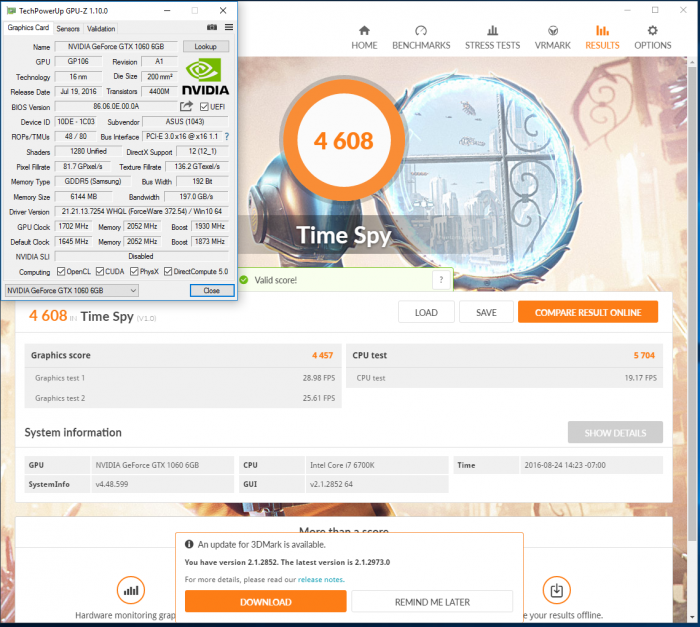Click the Bus Interface question mark
Image resolution: width=700 pixels, height=627 pixels.
pyautogui.click(x=227, y=136)
